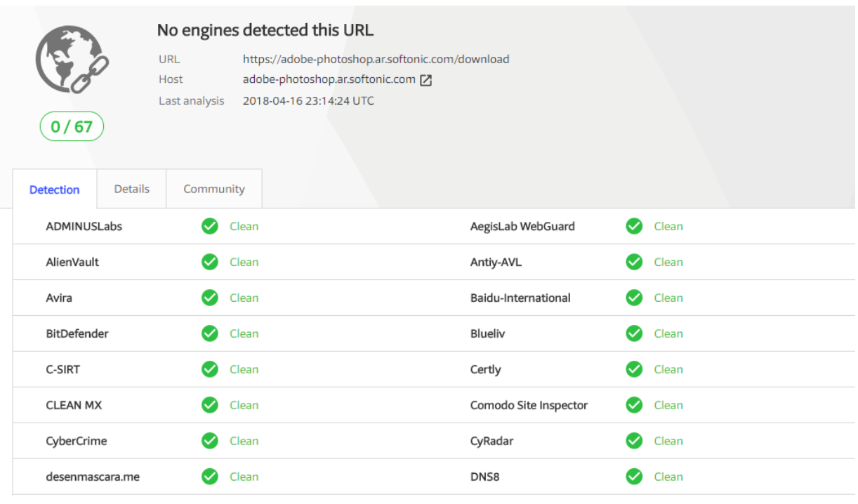Click the Clean result for BitDefender
858x504 pixels.
pos(244,333)
